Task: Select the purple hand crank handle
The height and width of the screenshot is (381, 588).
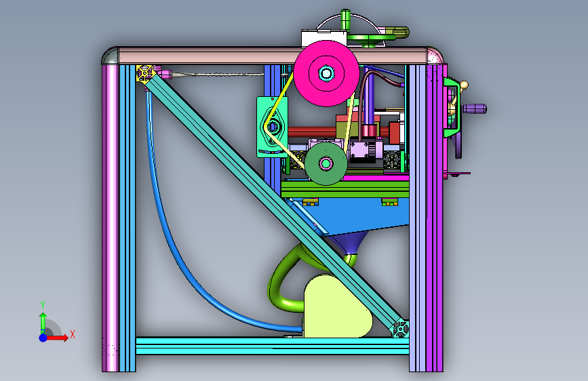Action: click(x=474, y=109)
